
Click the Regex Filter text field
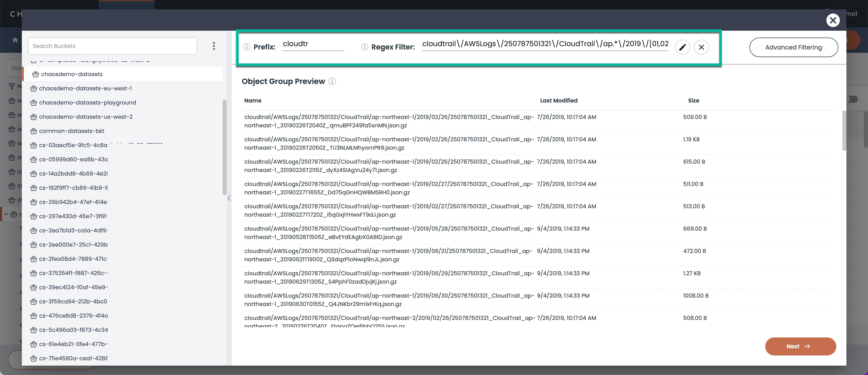click(545, 44)
